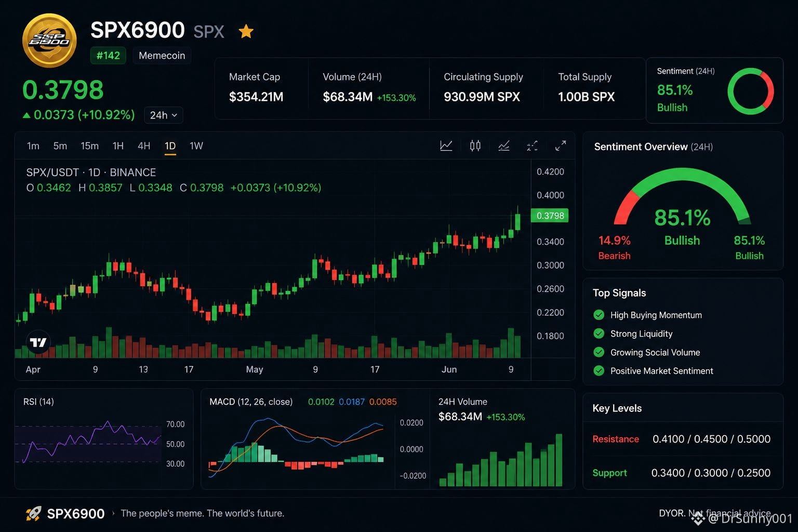
Task: Click the Key Levels heading
Action: (x=617, y=408)
